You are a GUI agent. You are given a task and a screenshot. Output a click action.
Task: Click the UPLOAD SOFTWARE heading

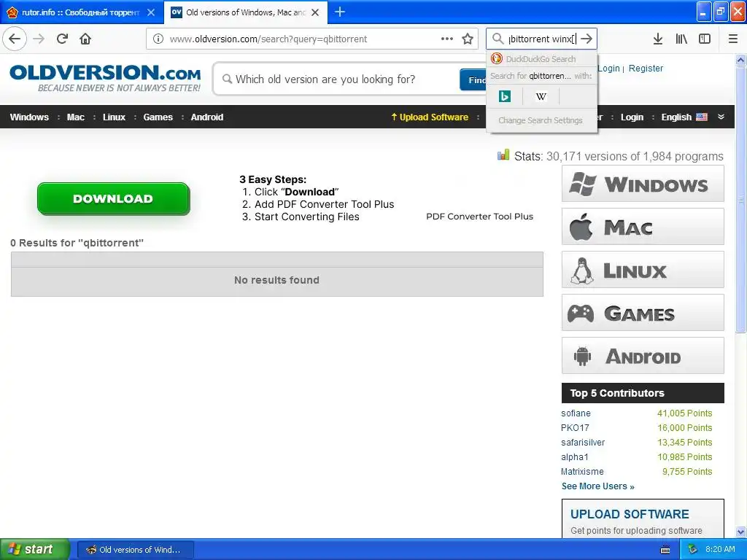click(x=630, y=514)
